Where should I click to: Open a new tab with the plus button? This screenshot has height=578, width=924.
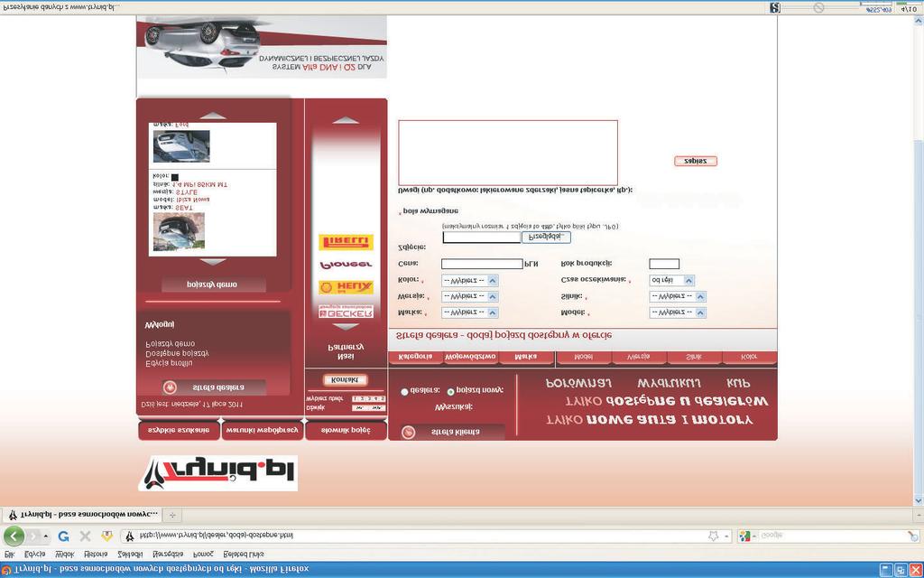click(x=172, y=514)
